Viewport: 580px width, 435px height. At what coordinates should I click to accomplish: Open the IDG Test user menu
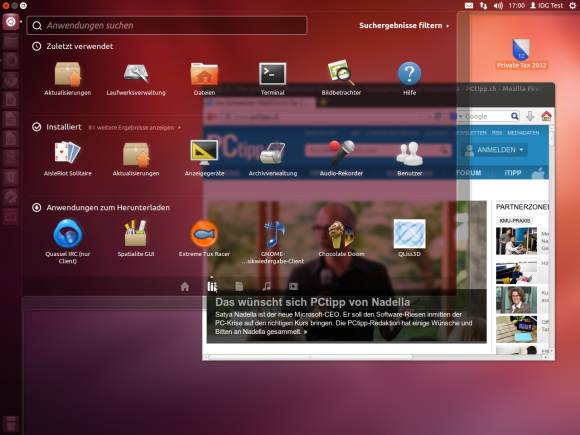coord(546,6)
